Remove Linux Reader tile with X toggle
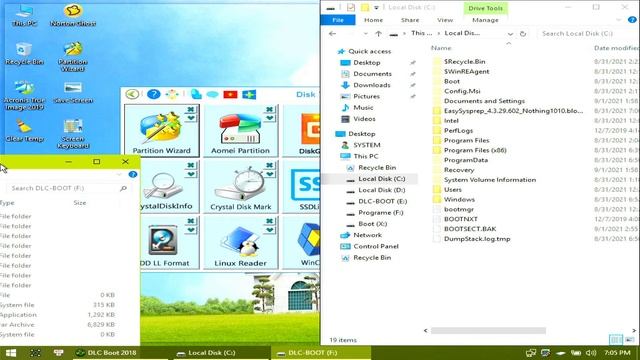The width and height of the screenshot is (640, 360). tap(269, 221)
